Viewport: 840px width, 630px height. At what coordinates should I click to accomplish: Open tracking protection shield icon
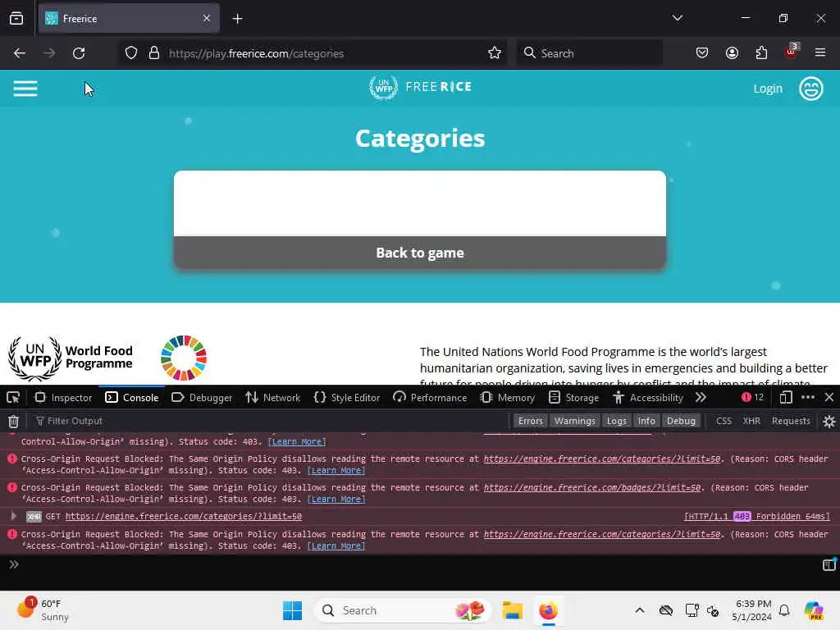click(131, 53)
